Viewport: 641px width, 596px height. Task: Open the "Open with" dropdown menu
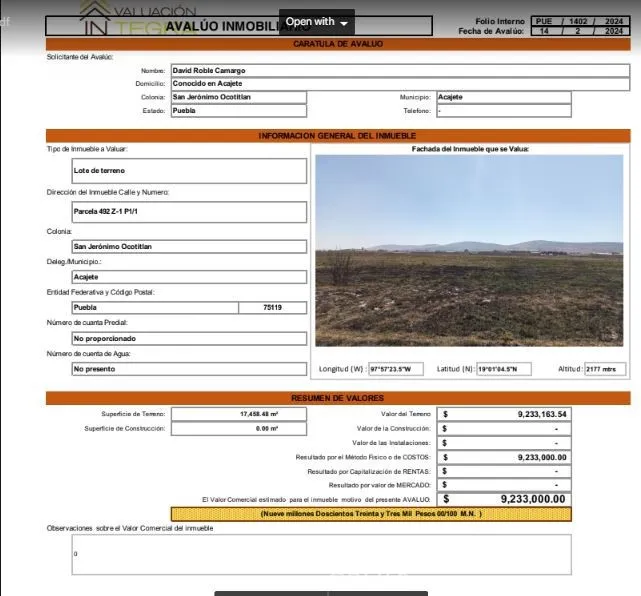pyautogui.click(x=317, y=21)
